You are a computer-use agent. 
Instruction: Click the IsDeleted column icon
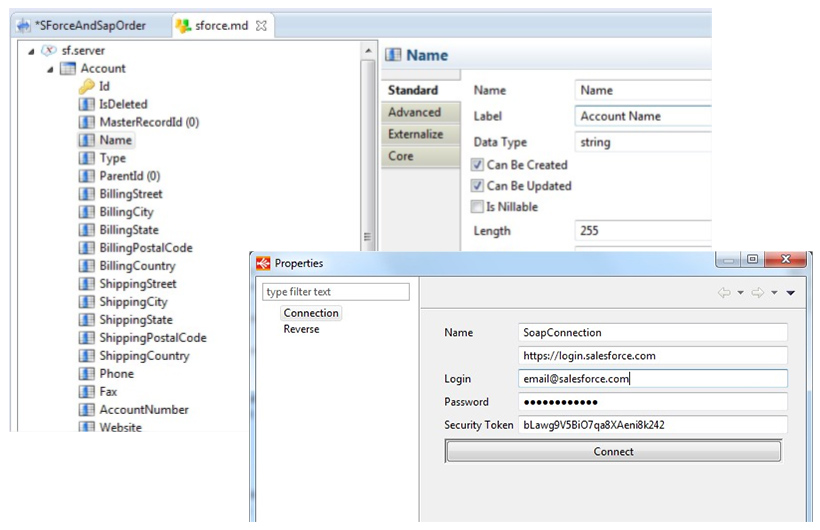pyautogui.click(x=86, y=104)
